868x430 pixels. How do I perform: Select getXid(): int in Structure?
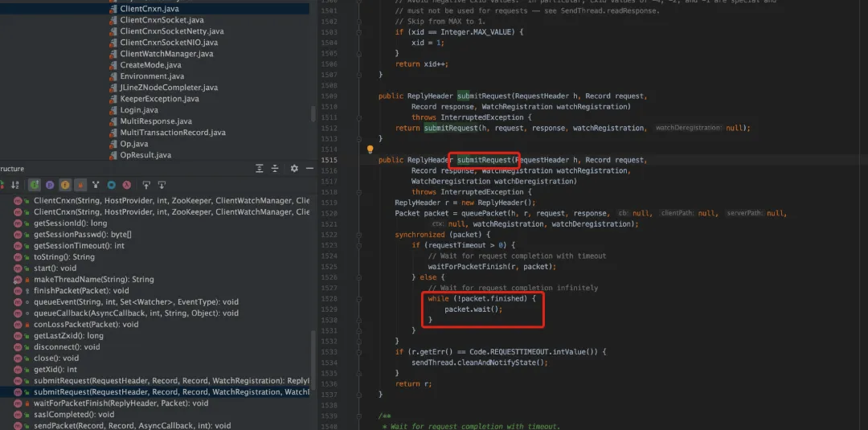(x=55, y=369)
